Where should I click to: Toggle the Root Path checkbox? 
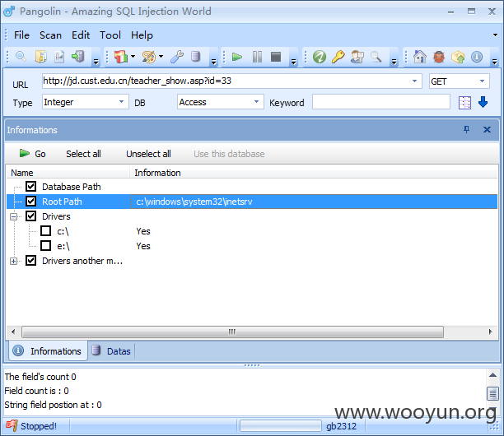coord(30,202)
